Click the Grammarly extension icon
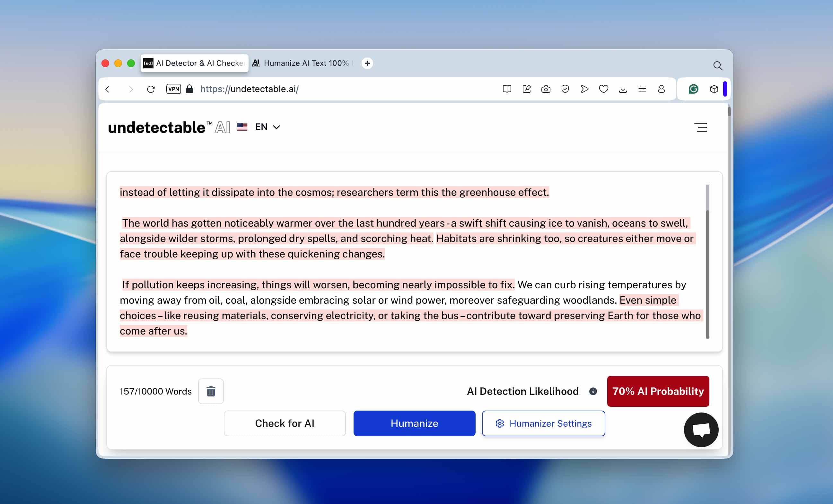The width and height of the screenshot is (833, 504). [693, 89]
